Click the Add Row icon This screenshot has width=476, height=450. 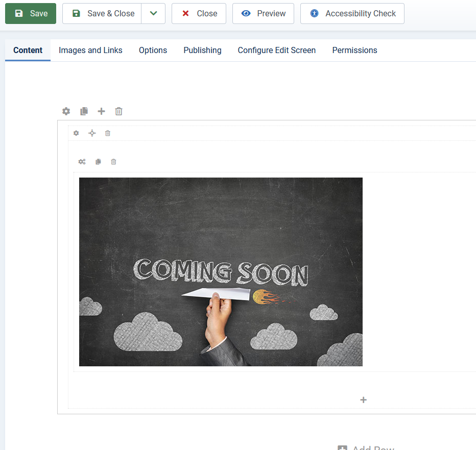[342, 448]
